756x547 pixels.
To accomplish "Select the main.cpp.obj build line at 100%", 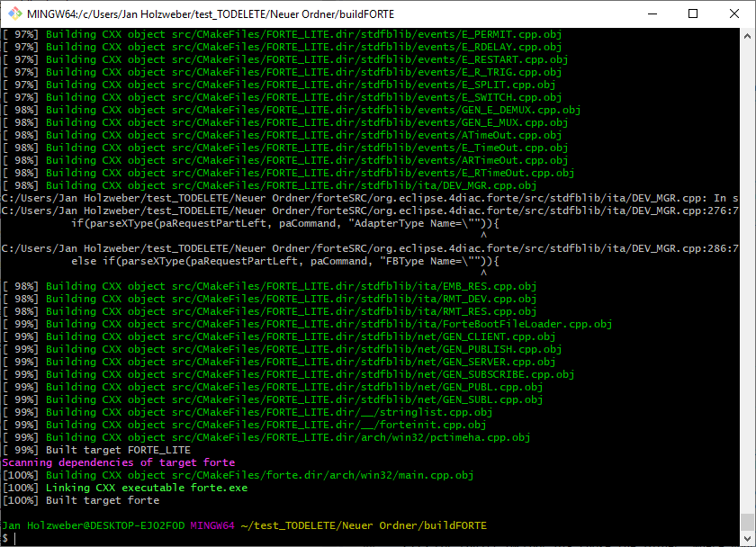I will [x=243, y=474].
